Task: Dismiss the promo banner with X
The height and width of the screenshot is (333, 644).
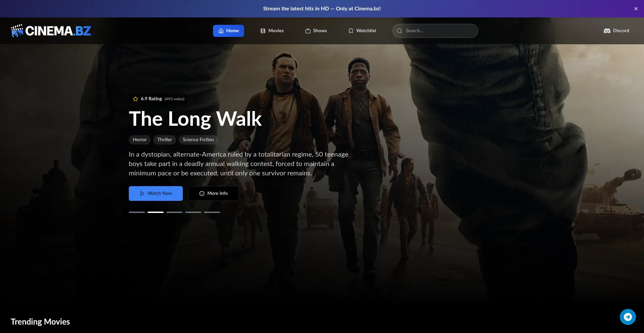Action: click(x=636, y=9)
